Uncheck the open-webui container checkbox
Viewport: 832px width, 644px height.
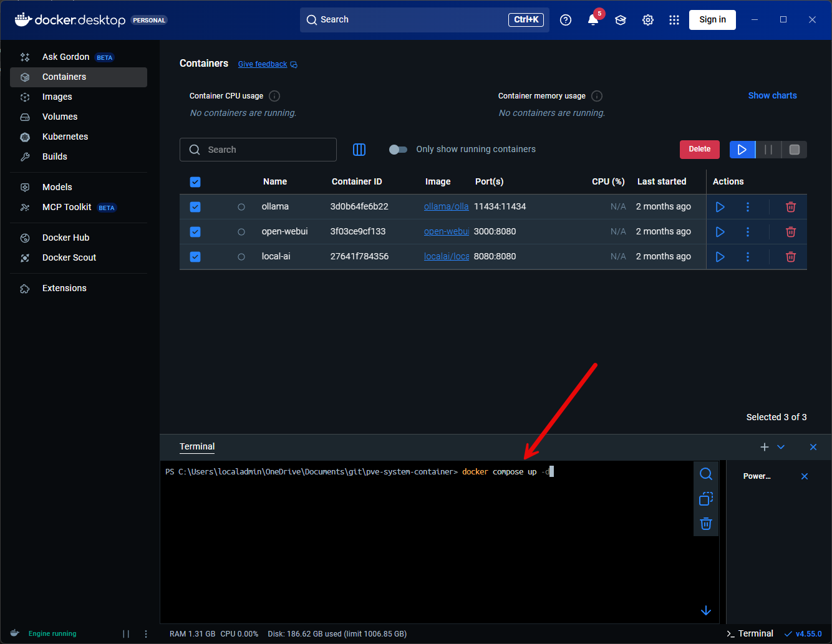pos(195,232)
